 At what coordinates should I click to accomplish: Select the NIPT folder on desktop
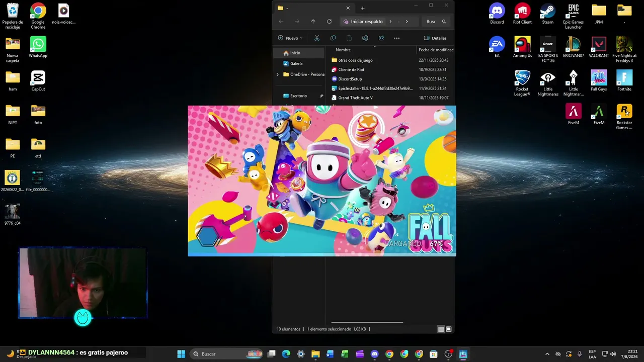13,114
